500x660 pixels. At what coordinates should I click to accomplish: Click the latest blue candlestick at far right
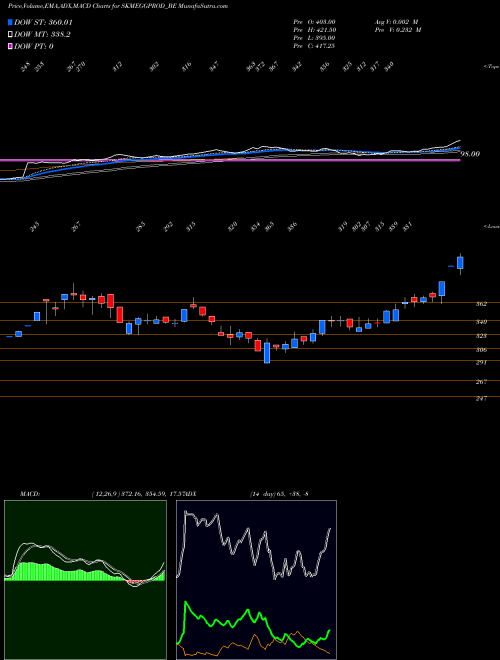[x=460, y=263]
